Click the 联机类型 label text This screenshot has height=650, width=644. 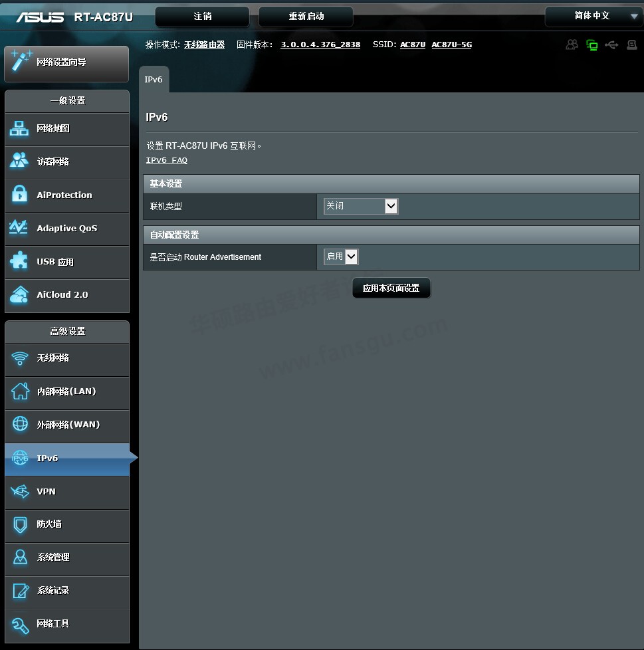[165, 206]
